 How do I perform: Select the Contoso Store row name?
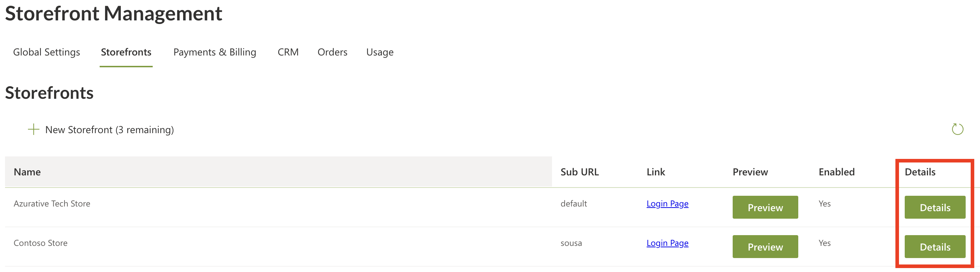tap(41, 243)
